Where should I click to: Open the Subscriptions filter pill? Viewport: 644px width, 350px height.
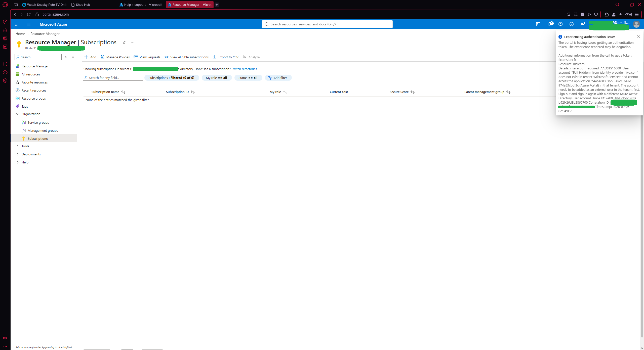point(172,78)
